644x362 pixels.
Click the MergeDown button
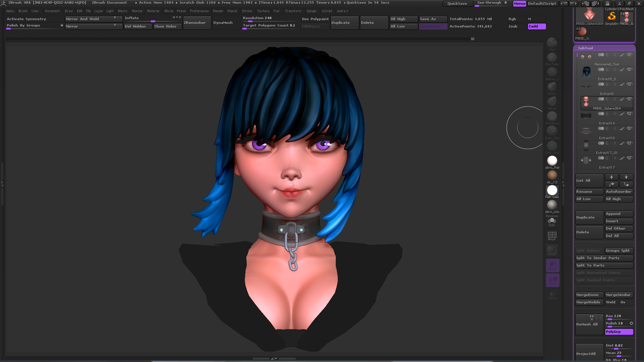(589, 295)
